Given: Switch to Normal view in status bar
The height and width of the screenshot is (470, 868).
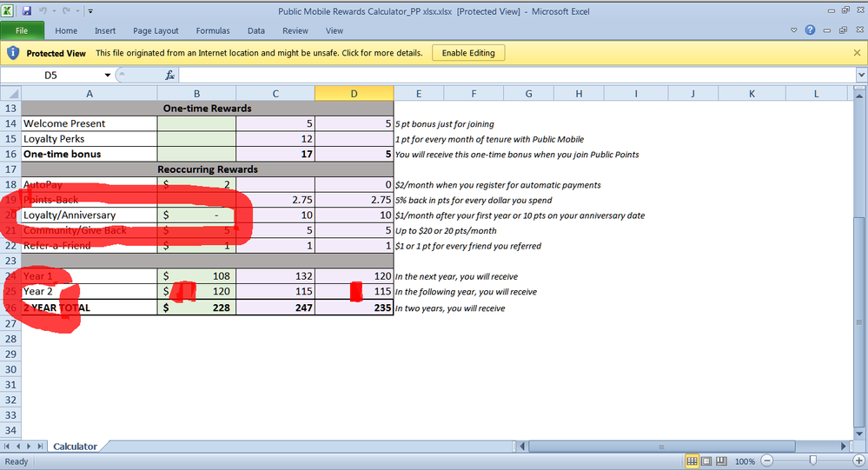Looking at the screenshot, I should pos(692,460).
